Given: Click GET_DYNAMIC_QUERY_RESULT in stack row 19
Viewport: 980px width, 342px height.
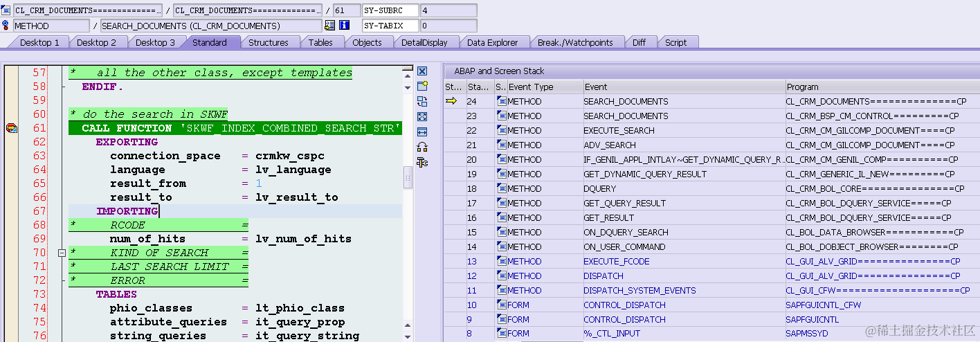Looking at the screenshot, I should tap(645, 174).
